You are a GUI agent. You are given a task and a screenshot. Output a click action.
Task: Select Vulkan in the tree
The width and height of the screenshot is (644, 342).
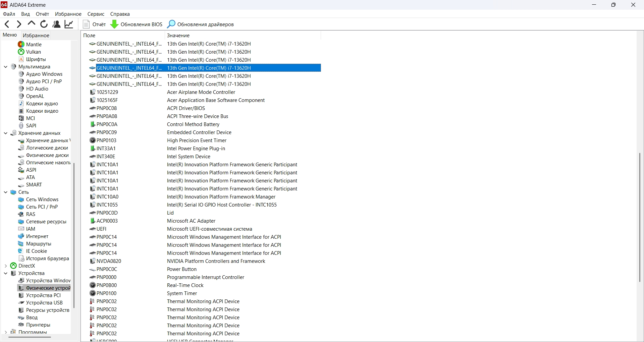[x=30, y=52]
